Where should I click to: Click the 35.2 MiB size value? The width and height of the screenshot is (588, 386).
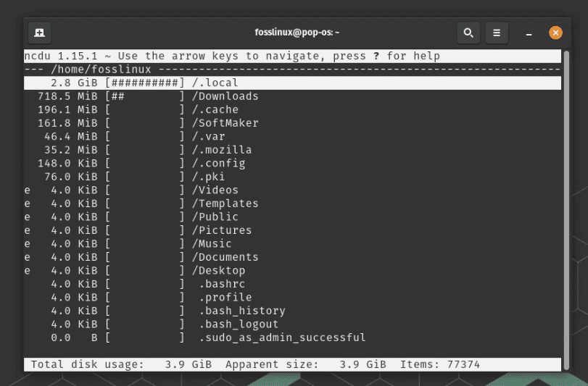point(70,150)
